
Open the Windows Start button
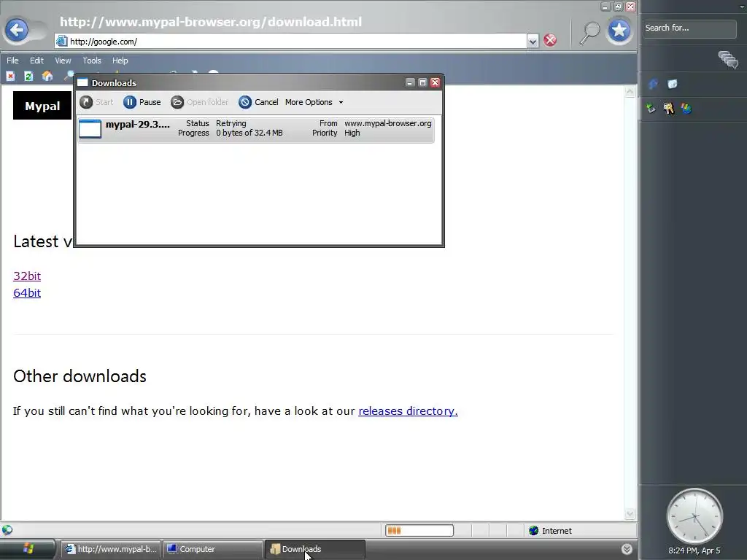28,548
